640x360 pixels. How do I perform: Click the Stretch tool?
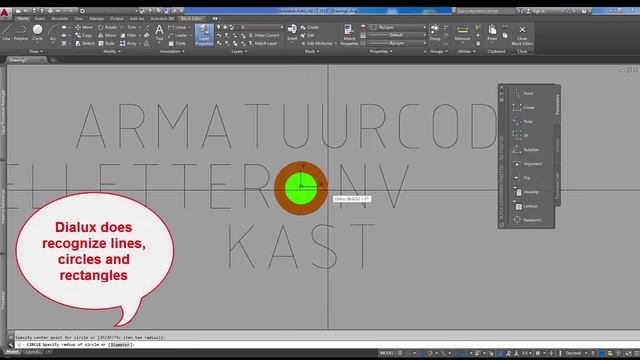click(x=85, y=43)
